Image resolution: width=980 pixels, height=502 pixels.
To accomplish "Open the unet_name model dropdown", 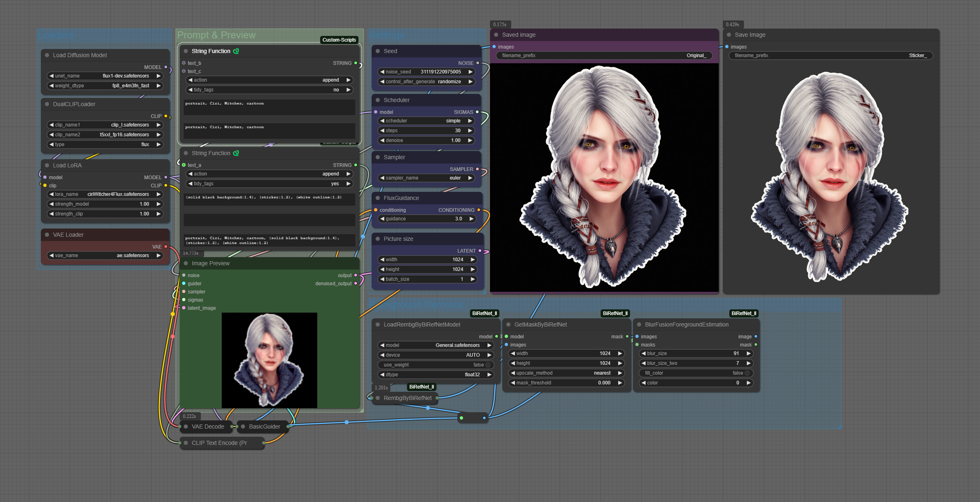I will click(105, 76).
